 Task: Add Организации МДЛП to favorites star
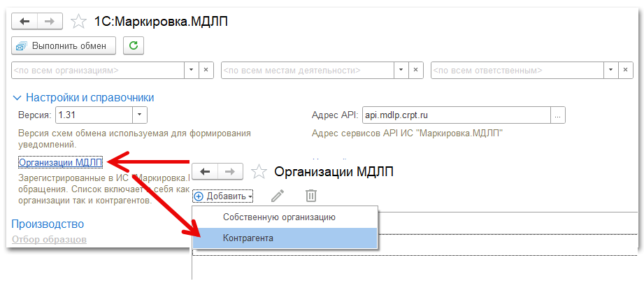tap(259, 172)
